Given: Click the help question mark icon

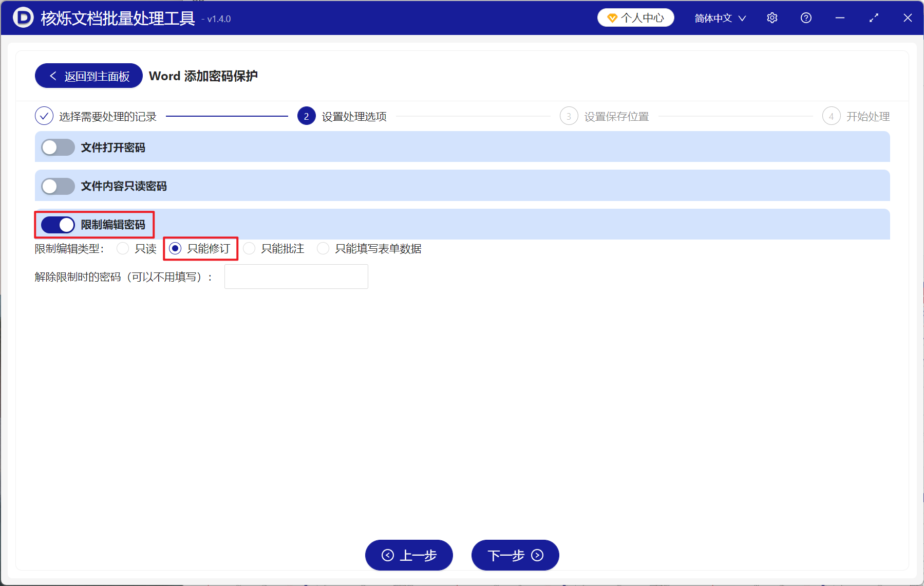Looking at the screenshot, I should [x=806, y=17].
